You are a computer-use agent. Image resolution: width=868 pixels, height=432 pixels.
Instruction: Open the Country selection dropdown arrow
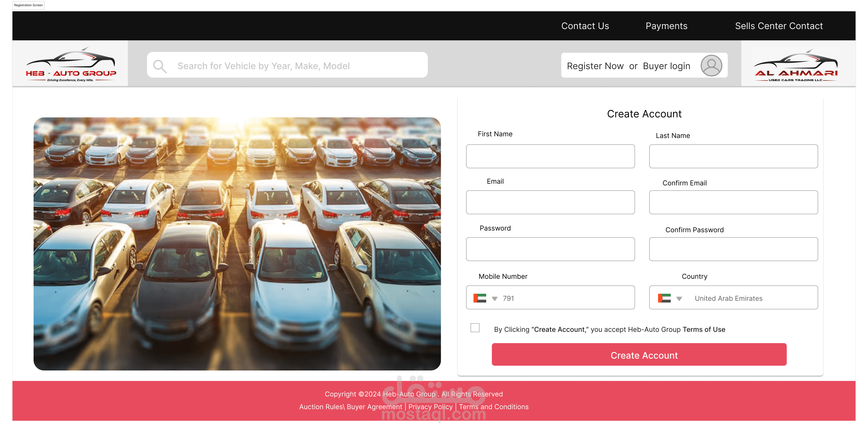click(679, 299)
